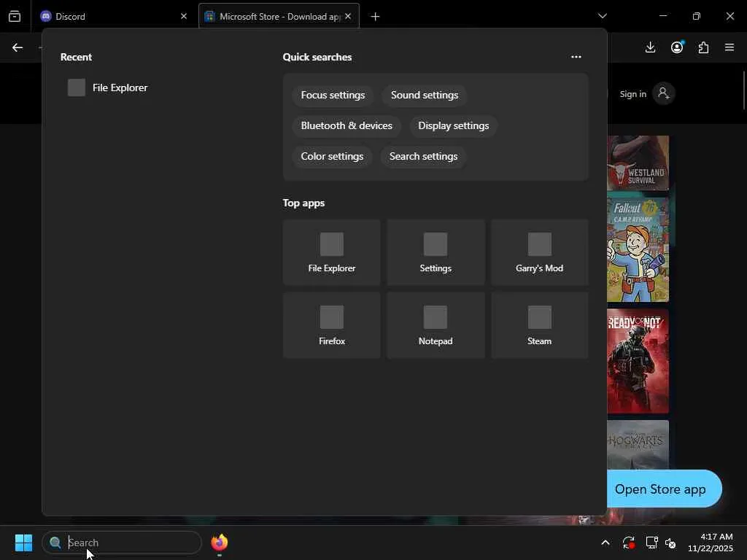Screen dimensions: 747x560
Task: Click the Open Store app button
Action: pyautogui.click(x=664, y=489)
